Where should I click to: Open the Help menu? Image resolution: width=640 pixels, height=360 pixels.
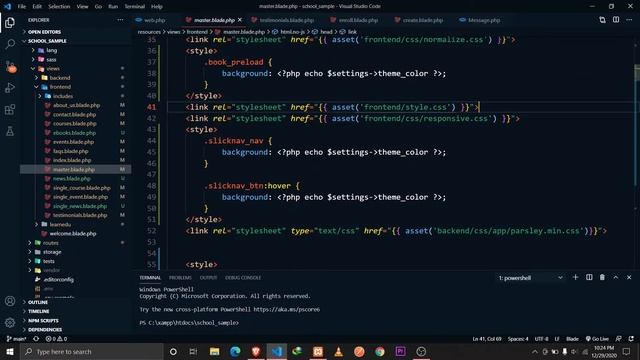(157, 7)
